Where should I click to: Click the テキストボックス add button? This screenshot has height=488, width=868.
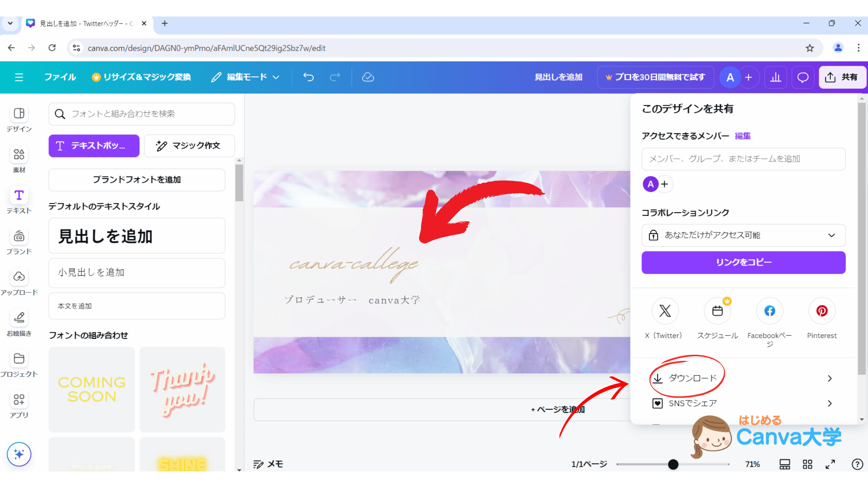(94, 146)
